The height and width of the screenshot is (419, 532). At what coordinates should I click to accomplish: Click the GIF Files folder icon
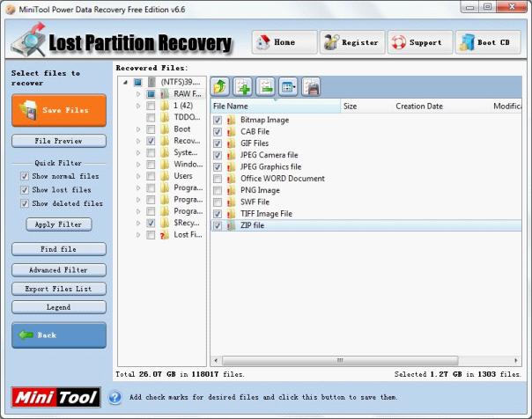pyautogui.click(x=231, y=143)
